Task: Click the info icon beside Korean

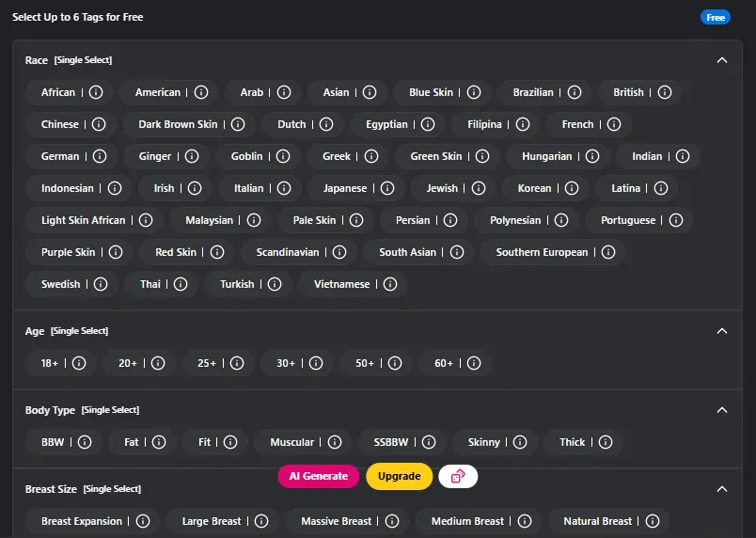Action: coord(572,188)
